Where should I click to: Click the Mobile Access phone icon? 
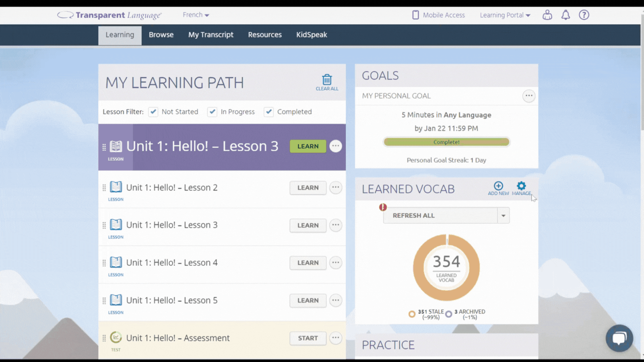[415, 15]
